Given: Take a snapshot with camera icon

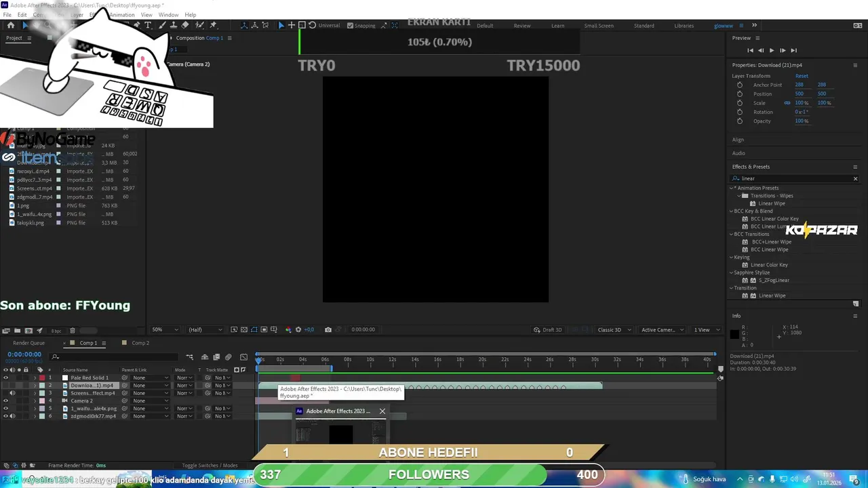Looking at the screenshot, I should (x=328, y=330).
